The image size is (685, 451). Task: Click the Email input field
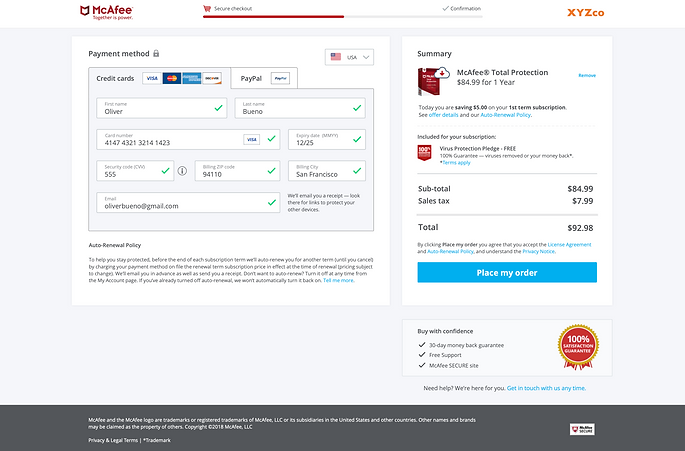[x=188, y=202]
